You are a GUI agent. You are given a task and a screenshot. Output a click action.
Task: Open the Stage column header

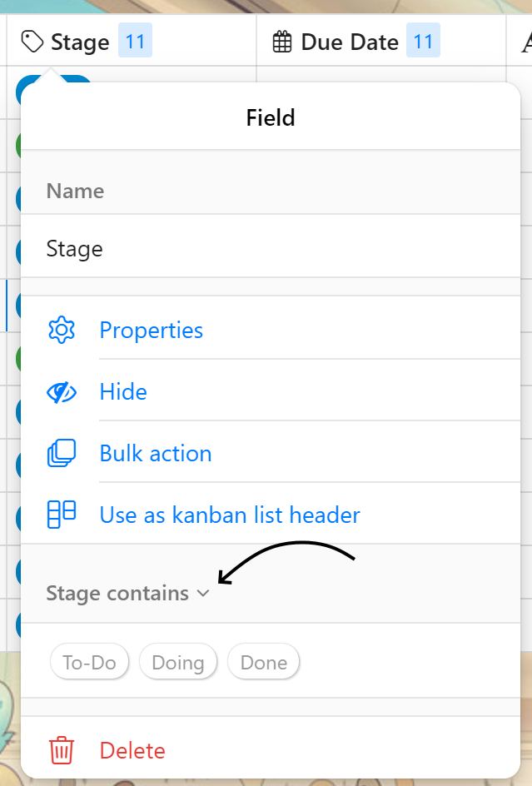(80, 42)
